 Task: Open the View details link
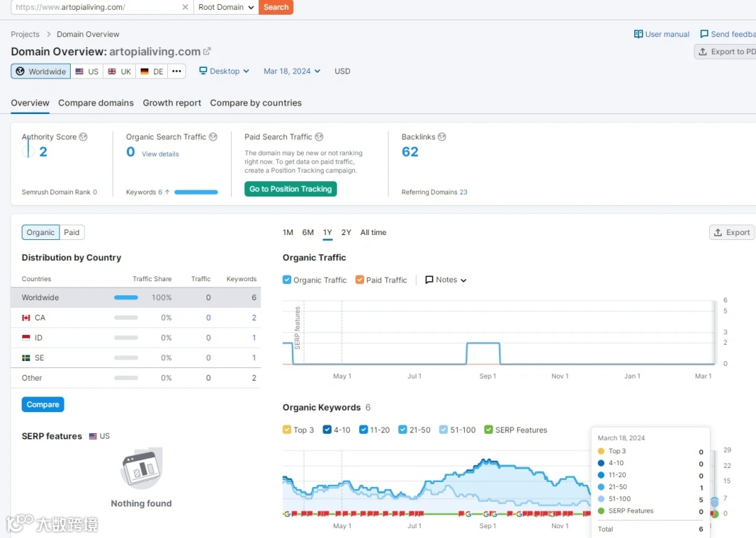[160, 155]
